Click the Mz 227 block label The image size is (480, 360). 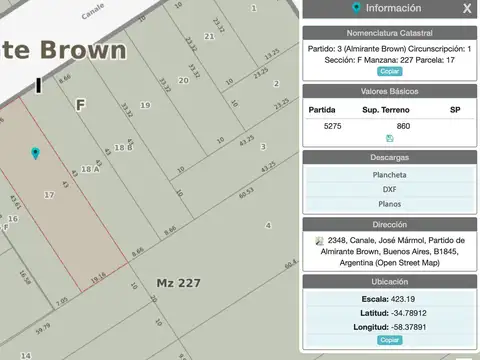[179, 283]
